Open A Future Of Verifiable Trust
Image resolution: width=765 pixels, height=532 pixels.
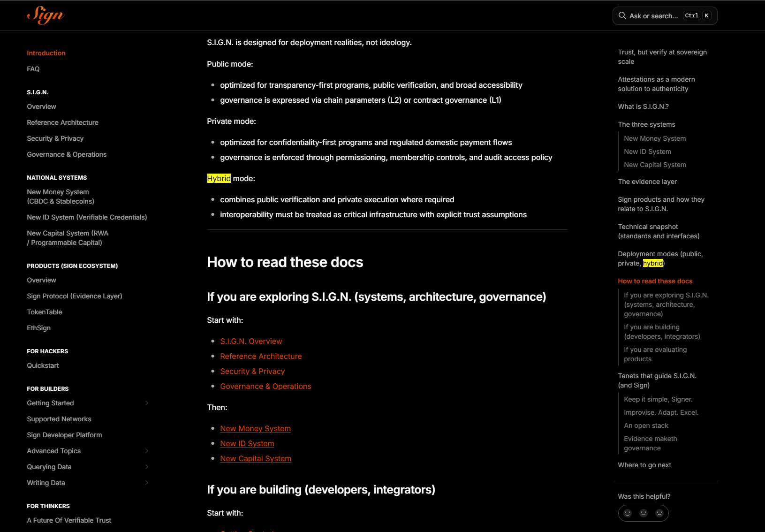pos(69,520)
